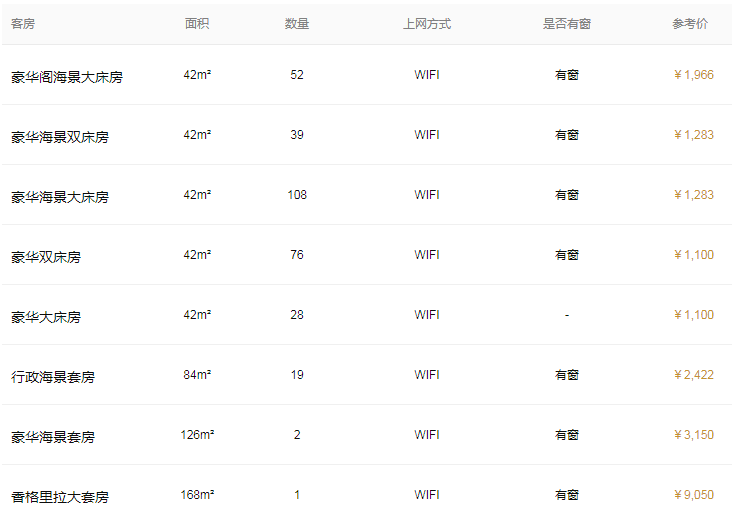This screenshot has height=512, width=732.
Task: Select the 豪华大床房 room entry
Action: [x=46, y=317]
